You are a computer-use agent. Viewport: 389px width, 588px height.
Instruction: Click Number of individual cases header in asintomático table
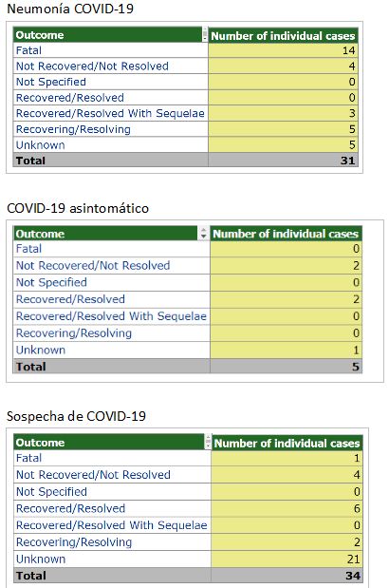pos(286,234)
